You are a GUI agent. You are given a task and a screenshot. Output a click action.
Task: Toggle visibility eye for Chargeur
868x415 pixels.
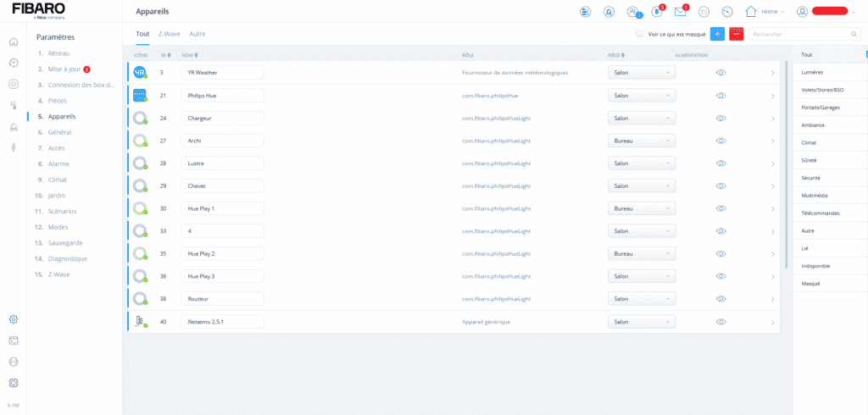(721, 118)
